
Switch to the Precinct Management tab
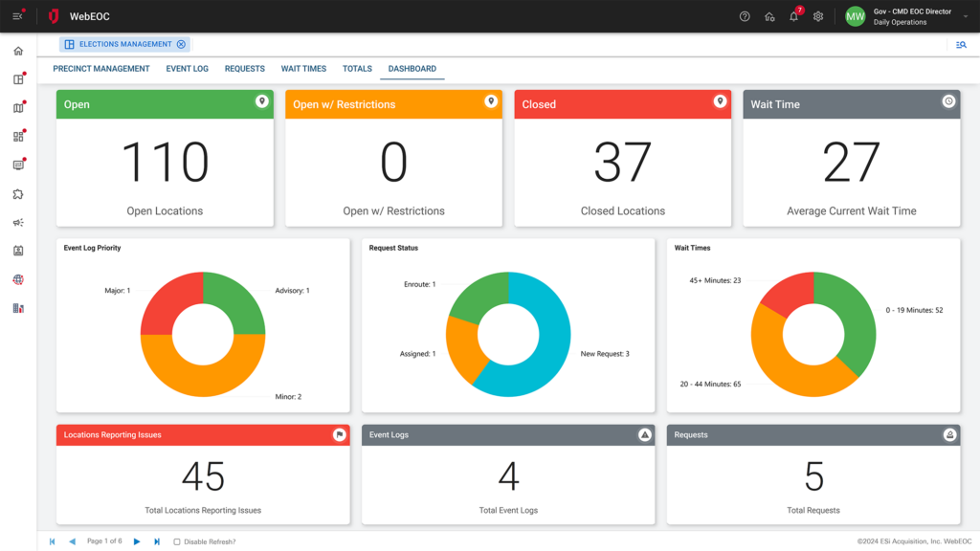tap(101, 69)
